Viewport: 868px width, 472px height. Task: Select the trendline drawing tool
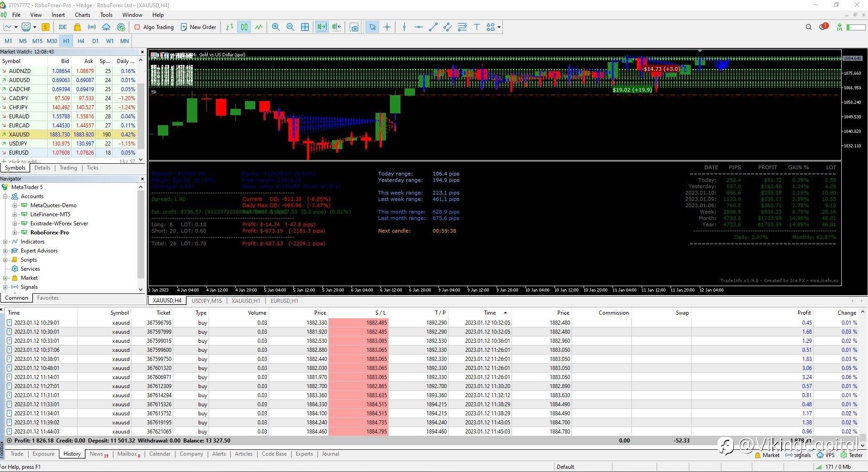(433, 27)
